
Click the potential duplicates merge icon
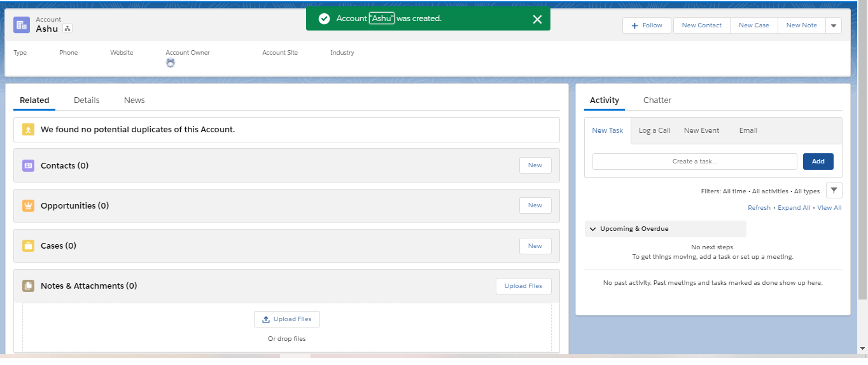pyautogui.click(x=28, y=130)
